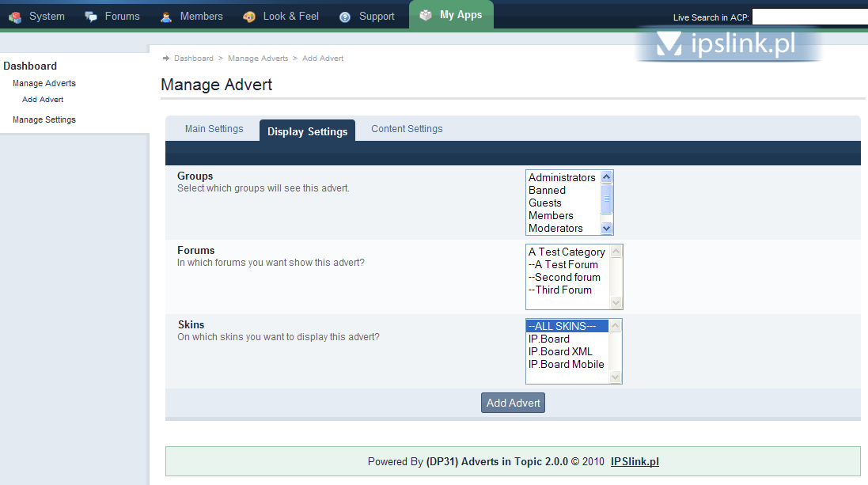Open Manage Settings in the sidebar
The width and height of the screenshot is (868, 485).
tap(44, 120)
